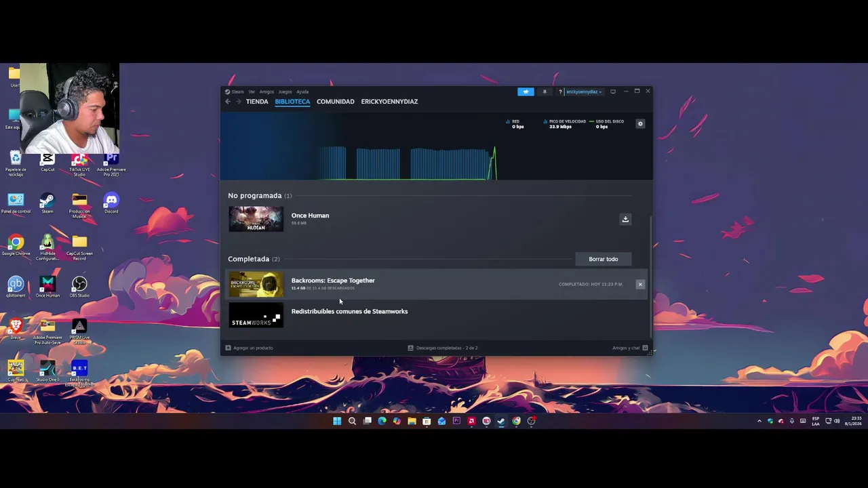Click the Steam help question mark

tap(560, 91)
